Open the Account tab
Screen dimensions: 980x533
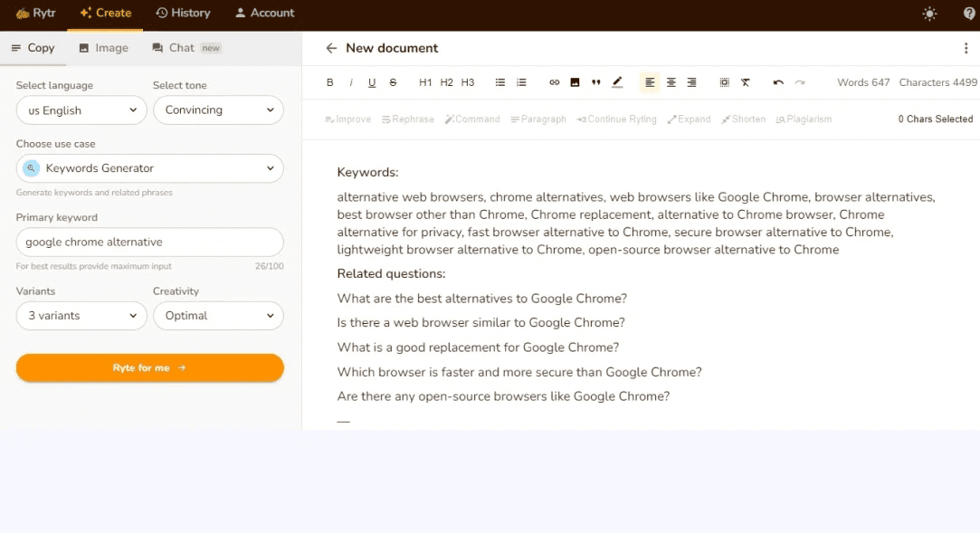[264, 14]
